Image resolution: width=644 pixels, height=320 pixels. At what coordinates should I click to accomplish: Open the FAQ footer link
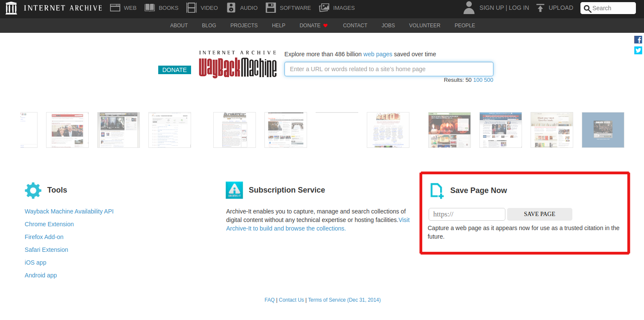pyautogui.click(x=270, y=300)
